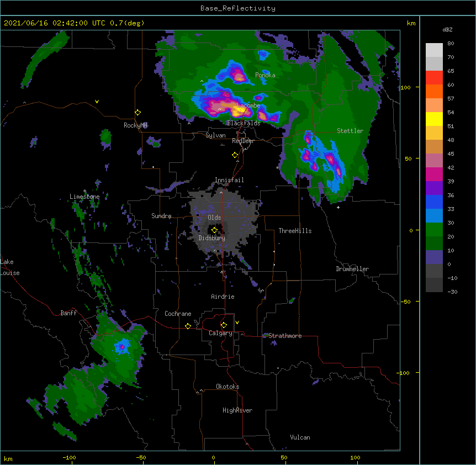Click the red 65 dBZ legend color
The height and width of the screenshot is (465, 476).
[x=434, y=78]
